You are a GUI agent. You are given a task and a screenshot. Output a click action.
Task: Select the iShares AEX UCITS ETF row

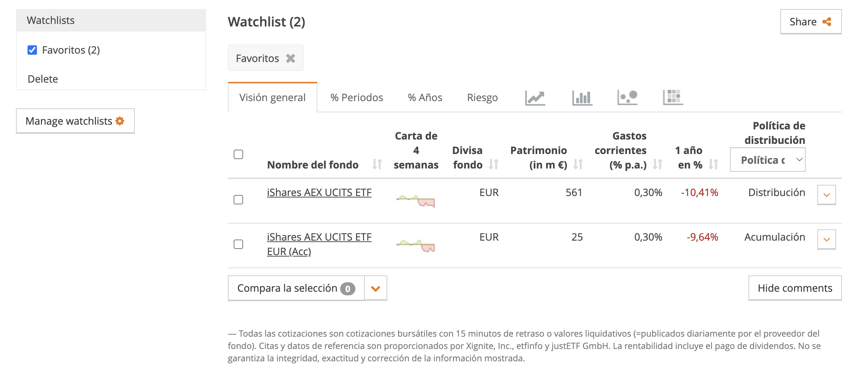coord(238,199)
